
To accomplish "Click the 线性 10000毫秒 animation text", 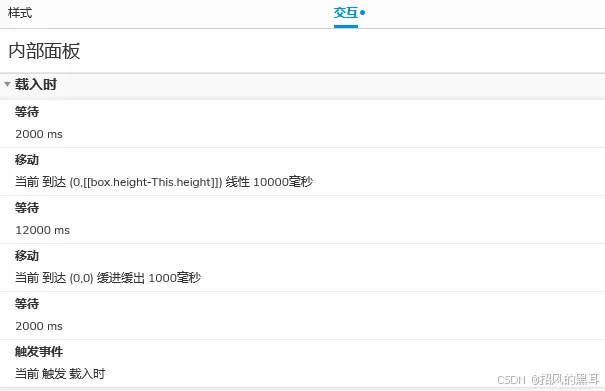I will 269,182.
